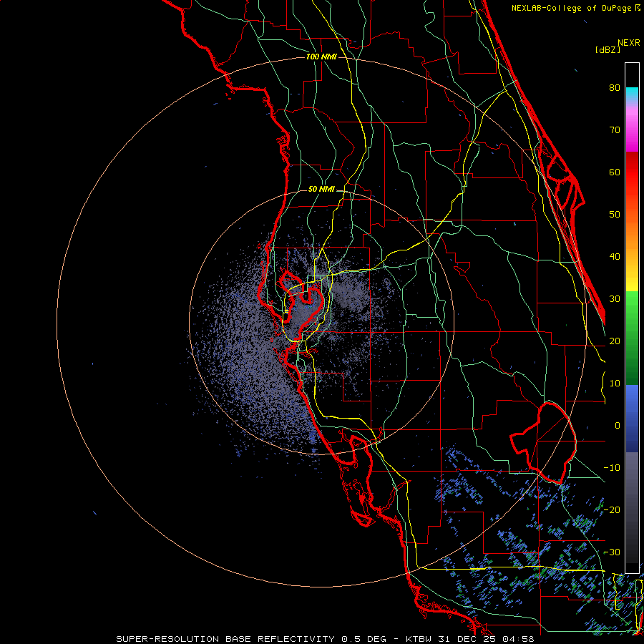644x644 pixels.
Task: Click the 80 dBZ scale value
Action: 615,88
